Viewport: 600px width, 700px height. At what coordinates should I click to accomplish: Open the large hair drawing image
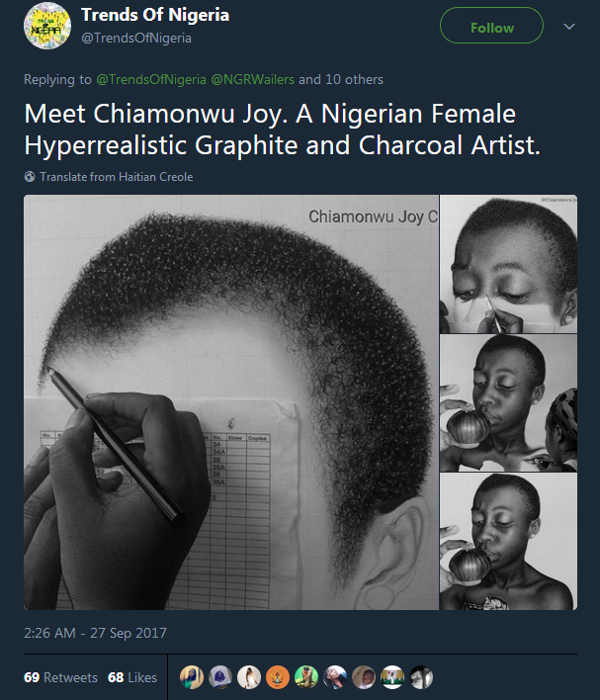[231, 401]
